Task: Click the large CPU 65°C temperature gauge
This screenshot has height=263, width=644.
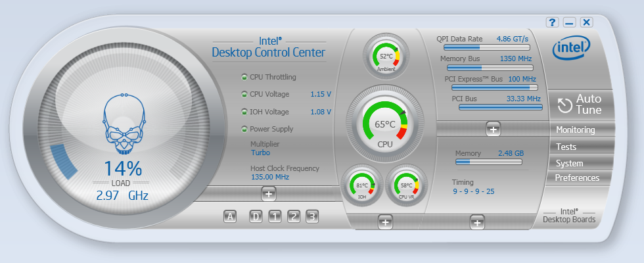Action: (x=385, y=124)
